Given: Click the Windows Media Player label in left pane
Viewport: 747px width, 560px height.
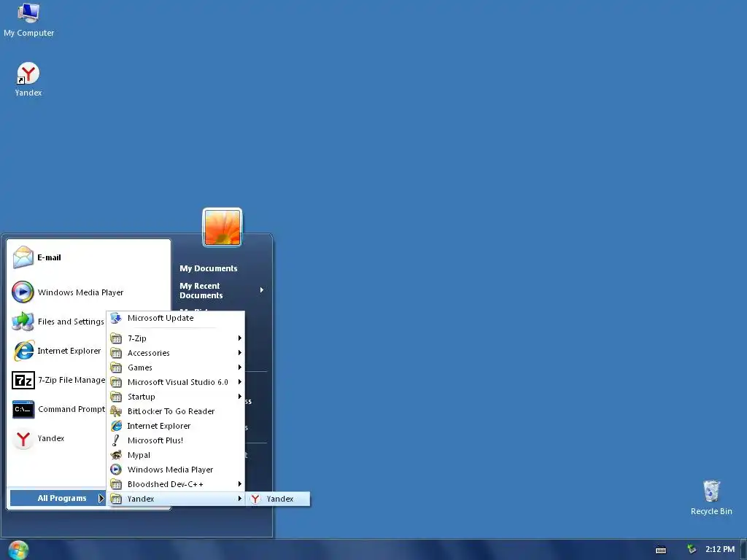Looking at the screenshot, I should point(80,292).
